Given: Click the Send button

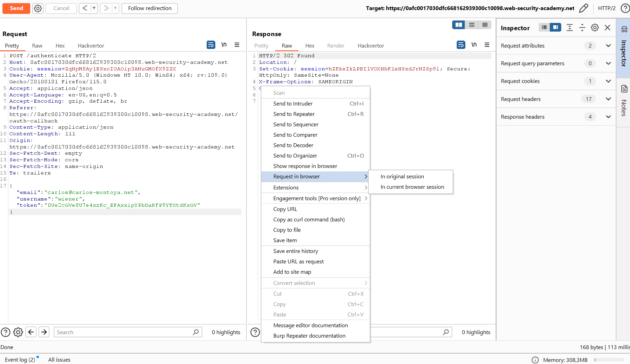Looking at the screenshot, I should click(x=16, y=8).
